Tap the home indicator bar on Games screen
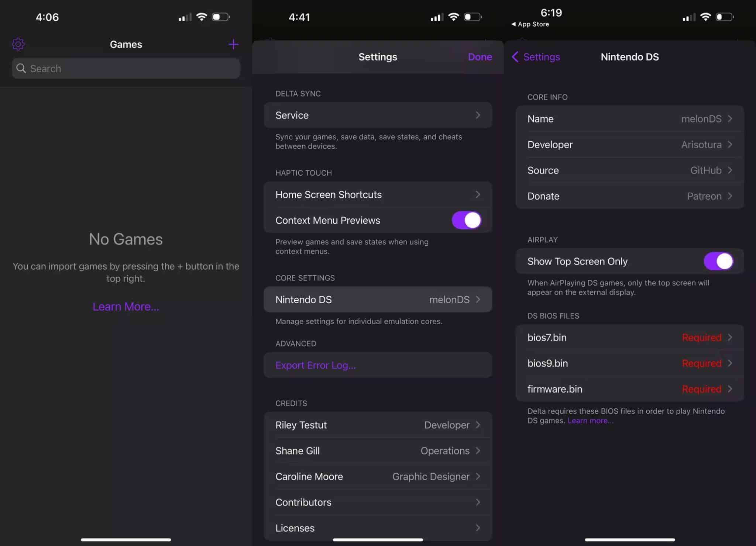 (x=126, y=540)
